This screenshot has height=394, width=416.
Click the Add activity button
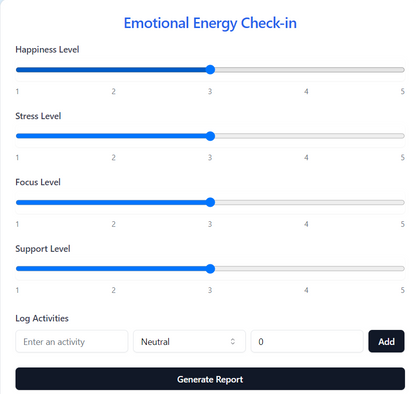click(386, 341)
